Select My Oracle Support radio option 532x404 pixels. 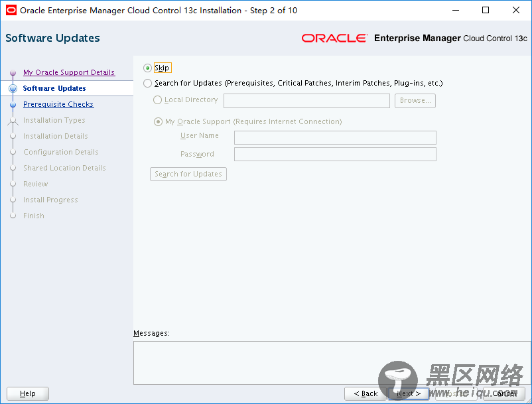click(x=158, y=121)
